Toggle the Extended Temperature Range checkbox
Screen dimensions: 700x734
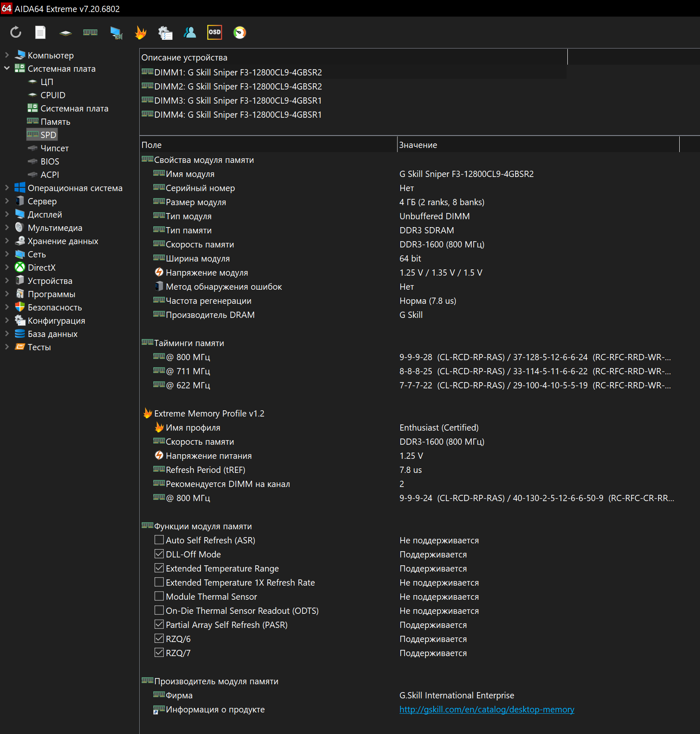[159, 568]
